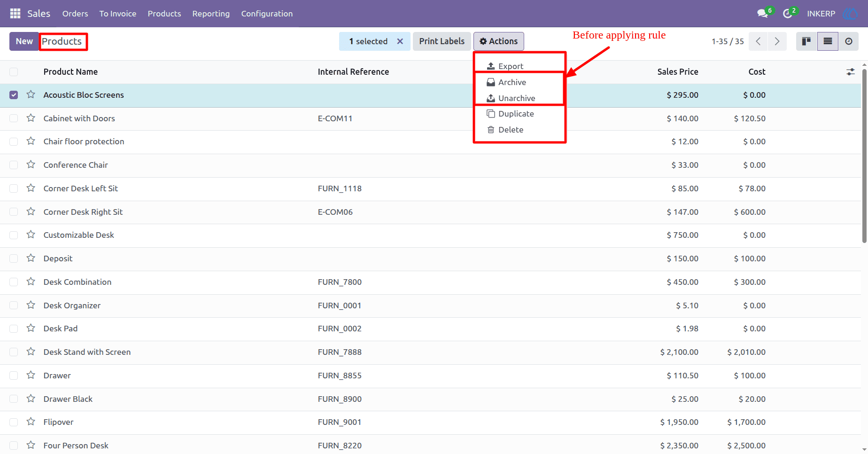Star the Drawer Black row
Image resolution: width=868 pixels, height=454 pixels.
31,399
